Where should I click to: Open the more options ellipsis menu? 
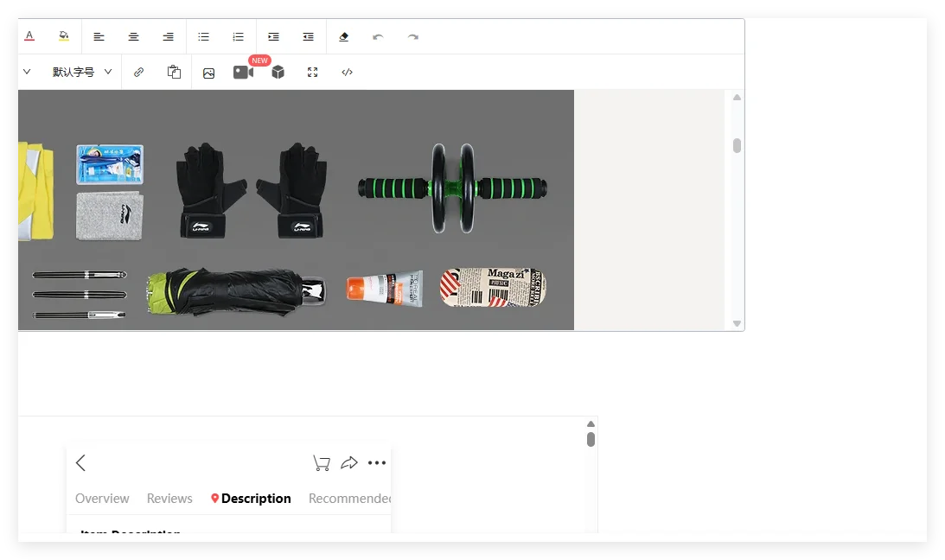377,463
